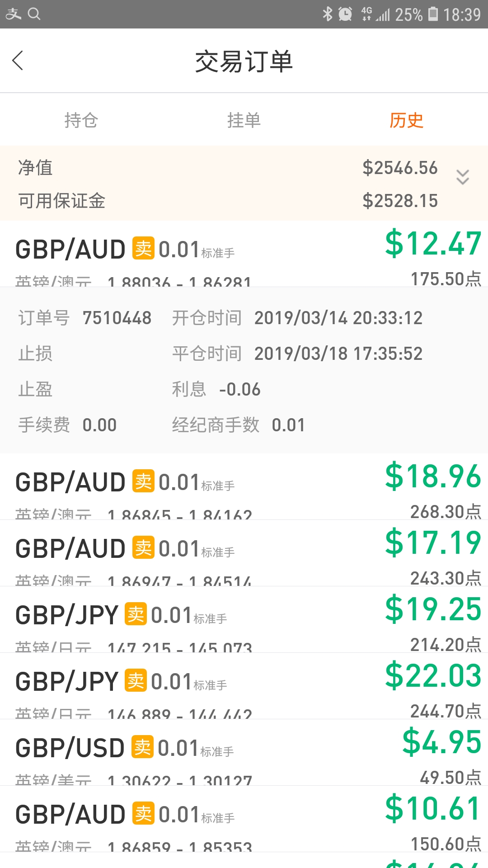488x868 pixels.
Task: Open the $17.19 GBP/AUD order details
Action: [244, 553]
